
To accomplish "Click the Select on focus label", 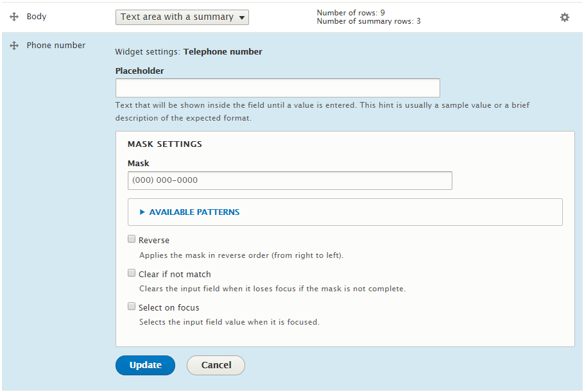I will point(169,308).
